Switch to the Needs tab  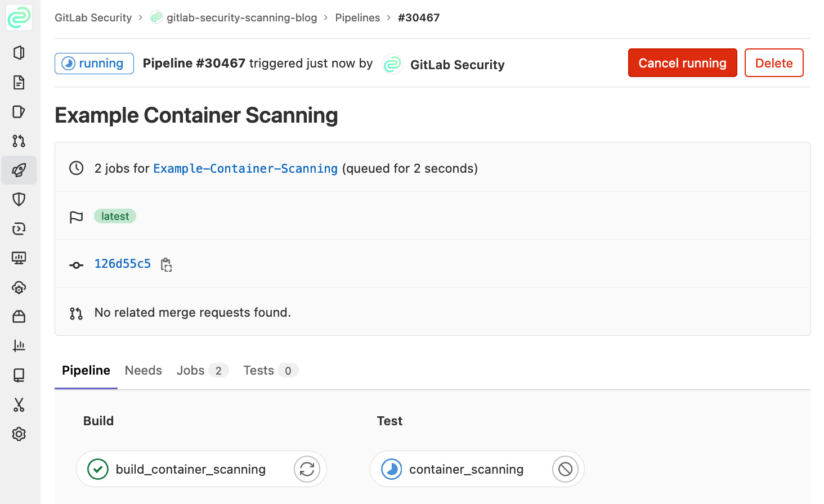click(144, 370)
